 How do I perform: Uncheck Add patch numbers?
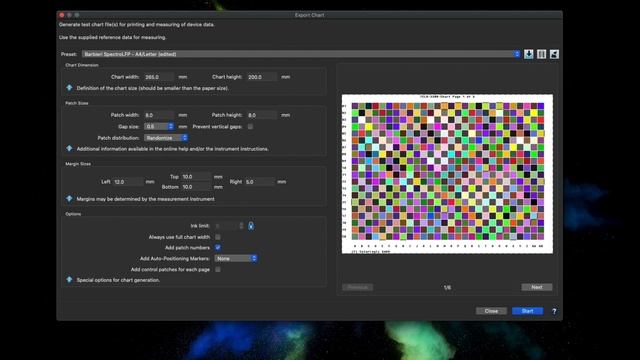(x=218, y=247)
